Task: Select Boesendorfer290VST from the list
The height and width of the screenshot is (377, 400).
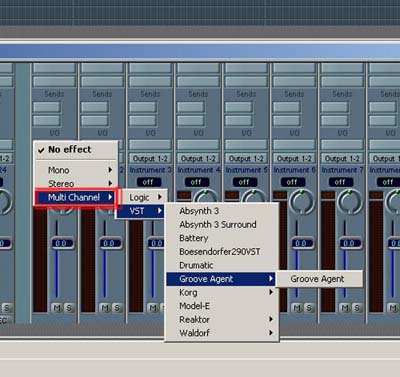Action: [x=221, y=252]
